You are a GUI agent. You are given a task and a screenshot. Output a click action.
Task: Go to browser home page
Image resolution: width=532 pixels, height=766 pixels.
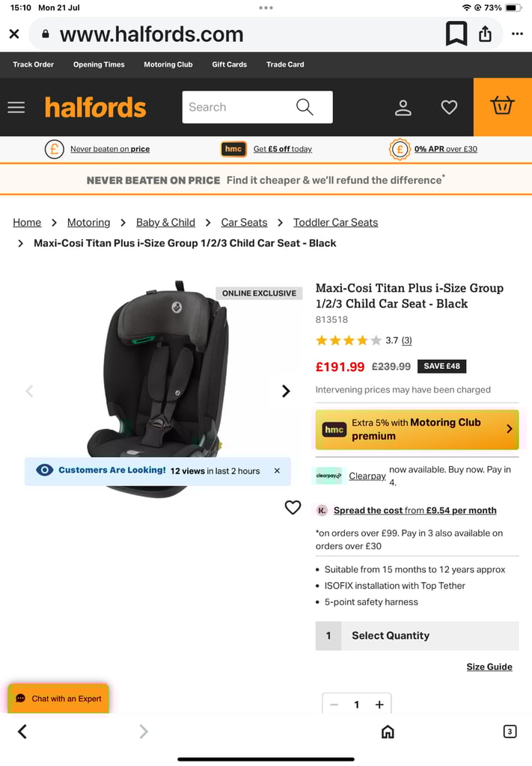point(388,732)
